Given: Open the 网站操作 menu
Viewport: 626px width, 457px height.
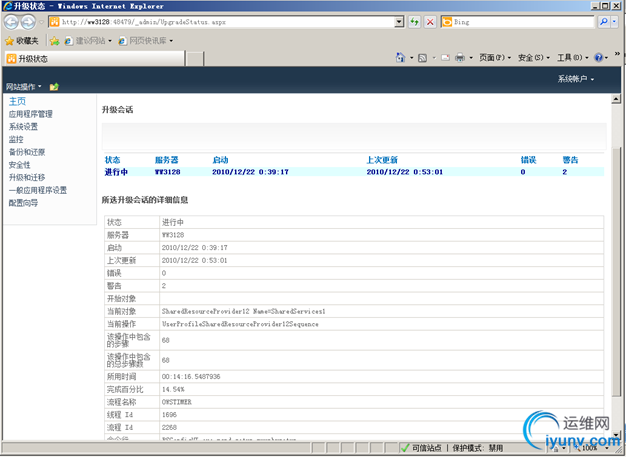Looking at the screenshot, I should 24,87.
